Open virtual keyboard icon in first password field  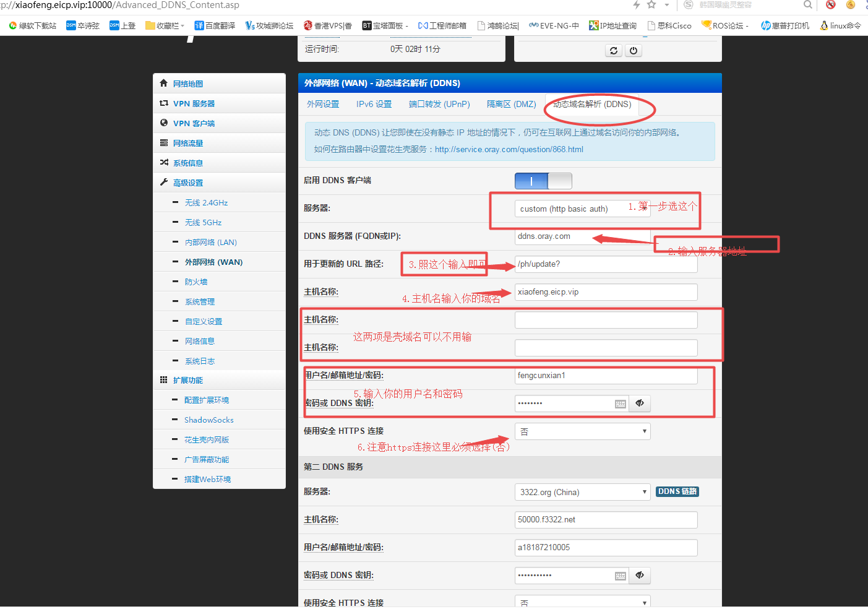click(621, 404)
